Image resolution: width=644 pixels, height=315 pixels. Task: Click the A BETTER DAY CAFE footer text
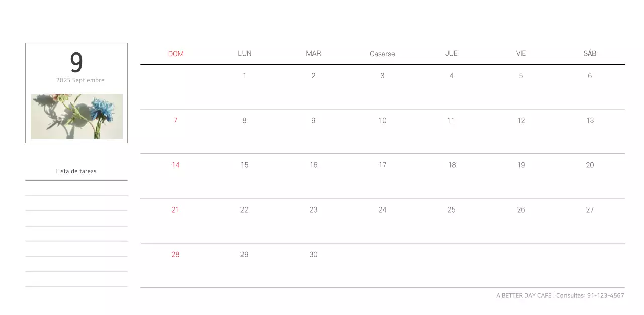(x=524, y=295)
